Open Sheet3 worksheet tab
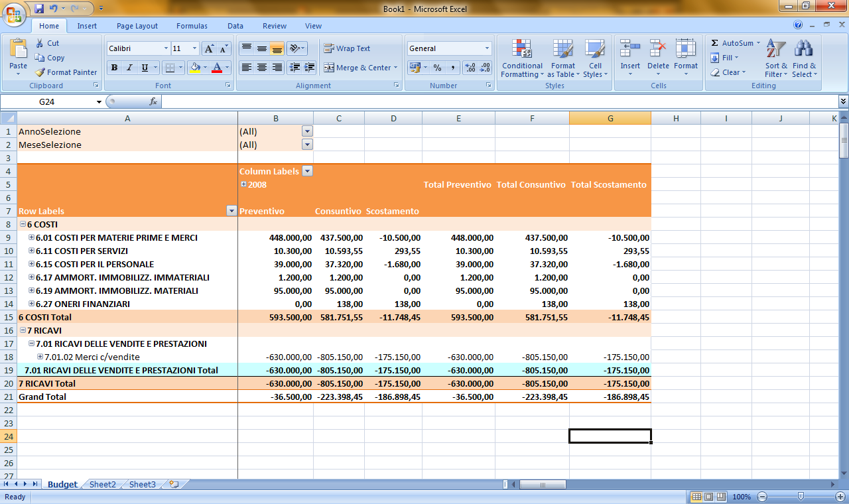The image size is (849, 504). pos(143,485)
